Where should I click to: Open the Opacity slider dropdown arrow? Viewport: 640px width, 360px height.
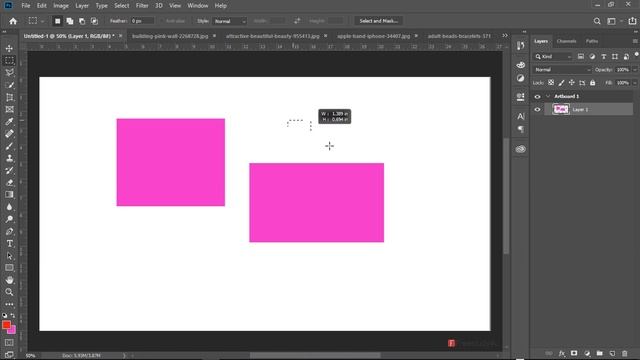point(635,70)
